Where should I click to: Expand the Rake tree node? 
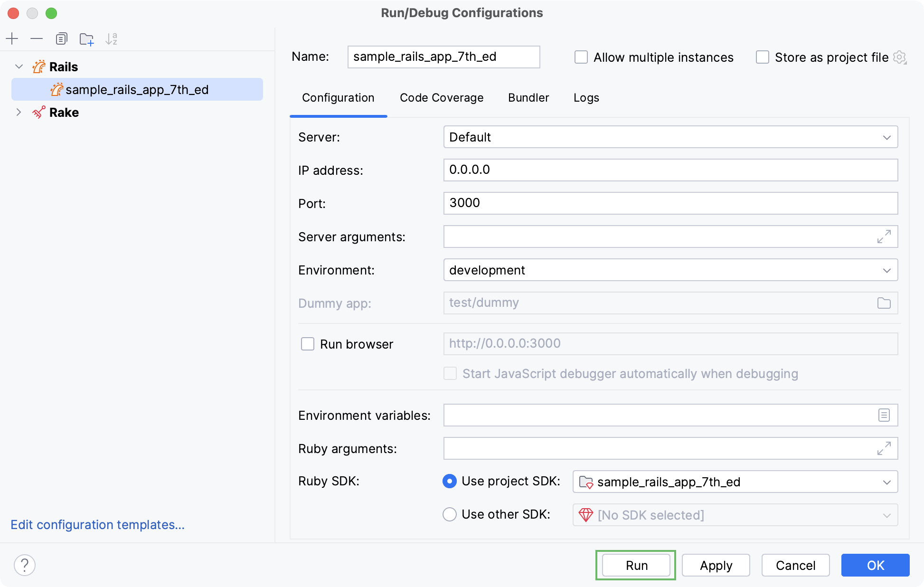coord(19,112)
